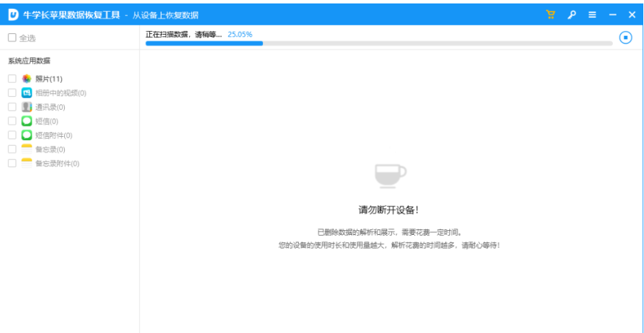
Task: Select the 相册中的视频(0) label
Action: (61, 93)
